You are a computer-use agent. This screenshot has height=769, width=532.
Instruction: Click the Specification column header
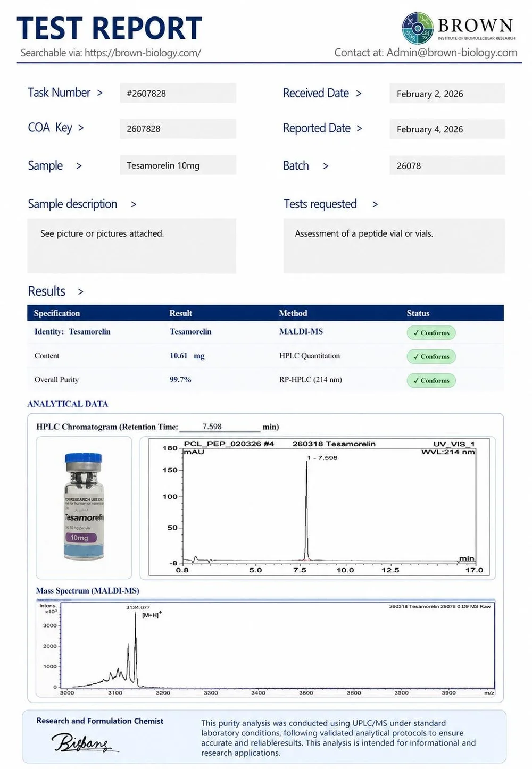(x=57, y=313)
